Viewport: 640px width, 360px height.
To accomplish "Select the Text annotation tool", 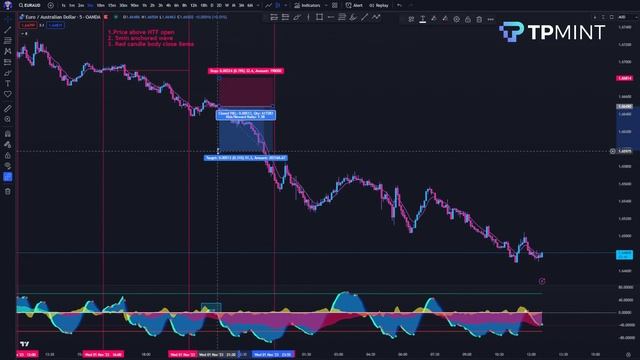I will [x=8, y=83].
